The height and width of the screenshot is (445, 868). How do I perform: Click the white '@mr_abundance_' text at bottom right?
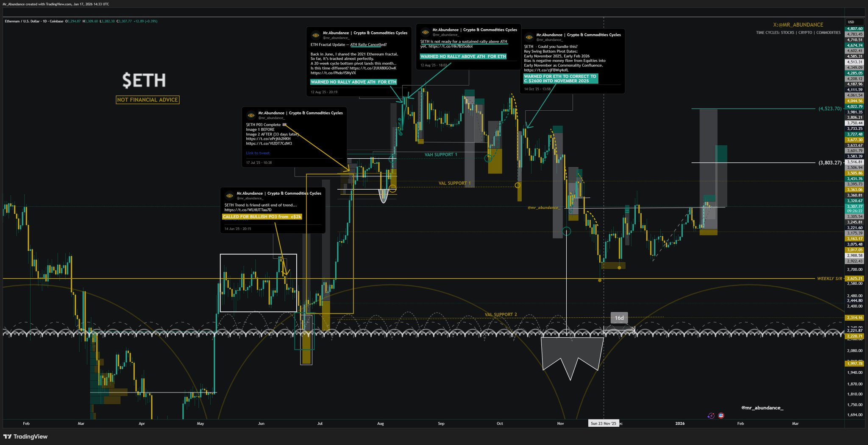[762, 408]
